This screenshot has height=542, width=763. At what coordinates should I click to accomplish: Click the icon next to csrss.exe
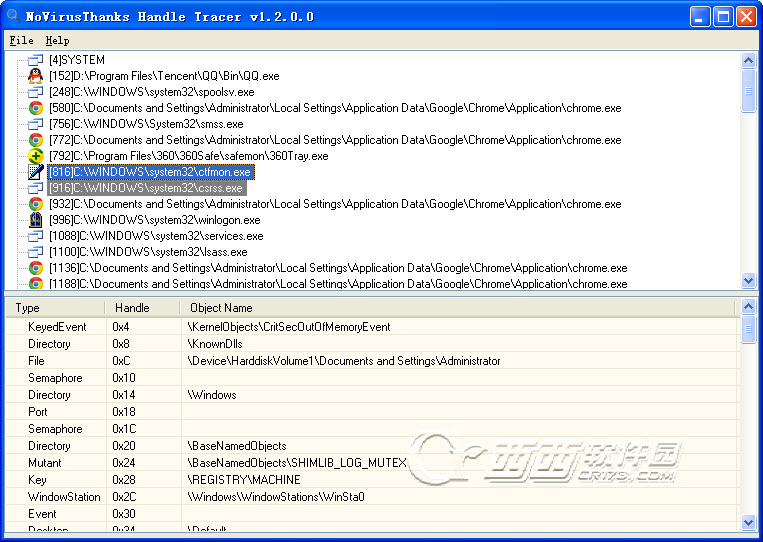[x=35, y=188]
